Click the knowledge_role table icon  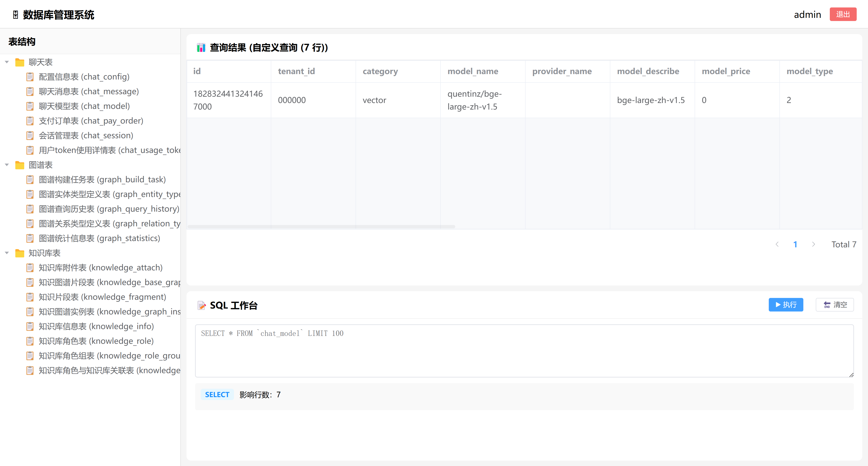30,341
